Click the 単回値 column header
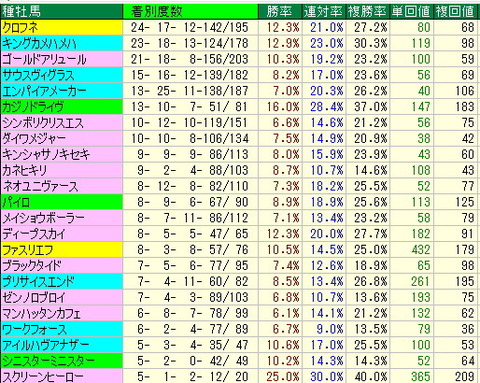480x383 pixels. pyautogui.click(x=411, y=12)
